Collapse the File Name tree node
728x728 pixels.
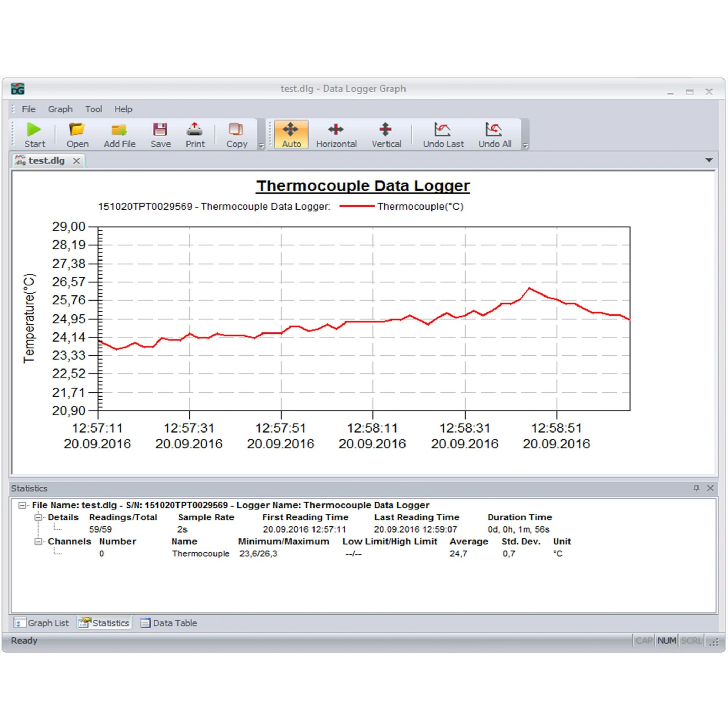point(22,505)
